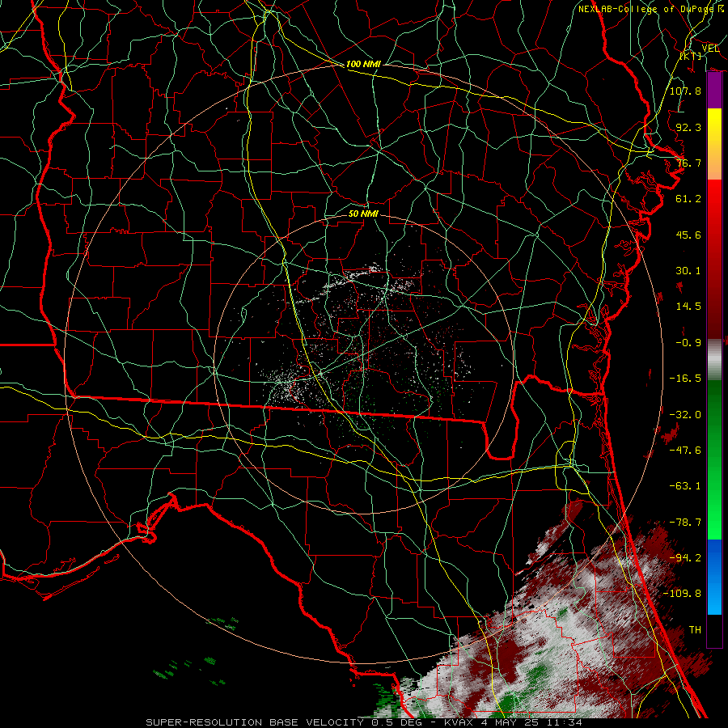Viewport: 728px width, 728px height.
Task: Pick the red segment of velocity color bar
Action: [x=714, y=259]
